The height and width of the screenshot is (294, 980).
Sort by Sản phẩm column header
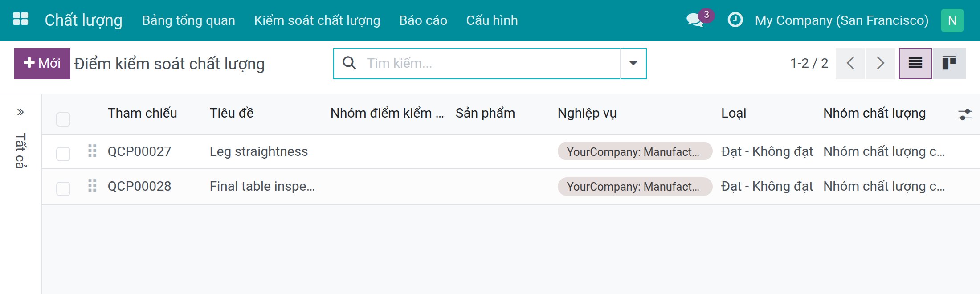click(485, 113)
